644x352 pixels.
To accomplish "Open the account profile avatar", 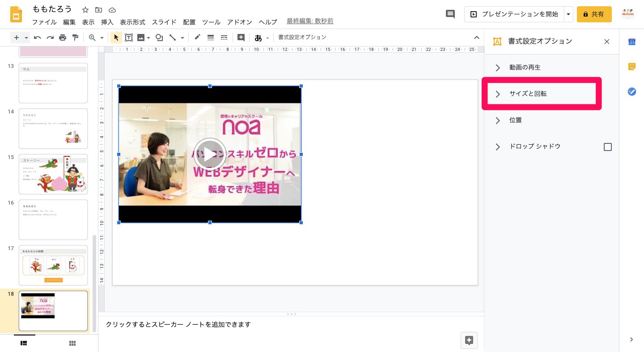I will pyautogui.click(x=628, y=14).
